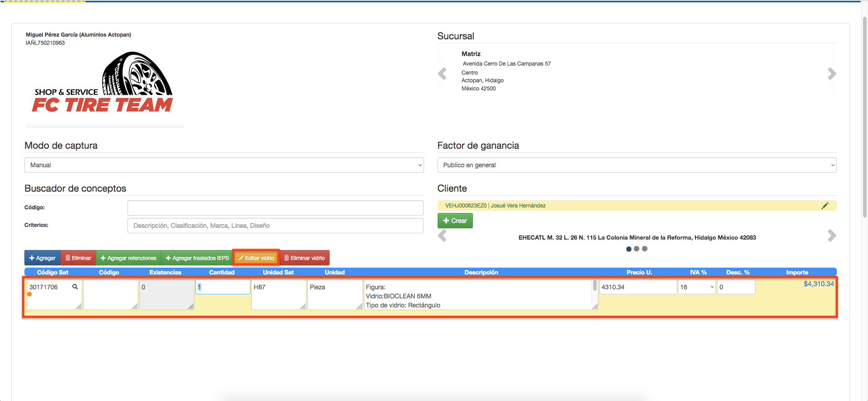Image resolution: width=868 pixels, height=401 pixels.
Task: Open the Factor de ganancia dropdown
Action: click(637, 165)
